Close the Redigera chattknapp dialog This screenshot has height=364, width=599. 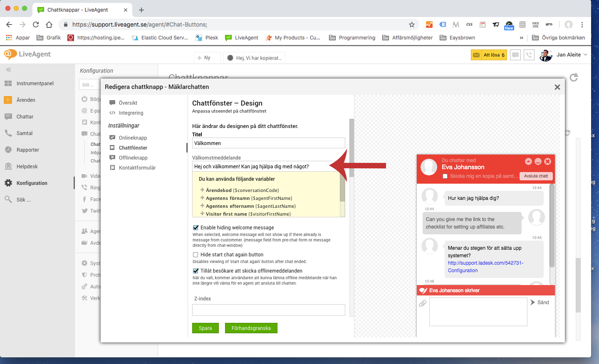[557, 87]
